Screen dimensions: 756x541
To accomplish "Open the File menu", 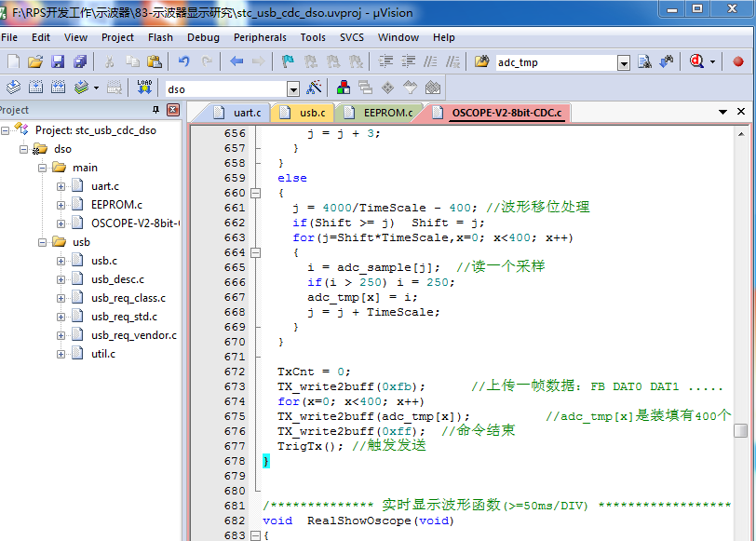I will [x=9, y=37].
